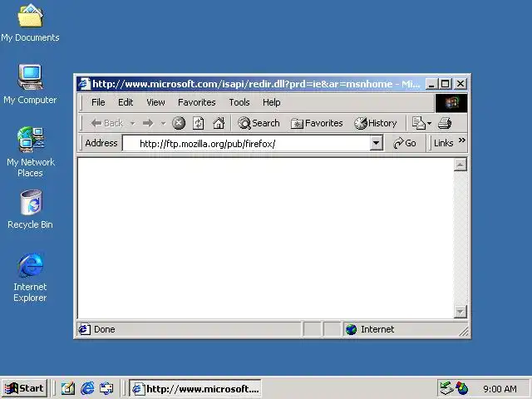Click the Forward arrow in toolbar
This screenshot has width=532, height=399.
[x=148, y=123]
